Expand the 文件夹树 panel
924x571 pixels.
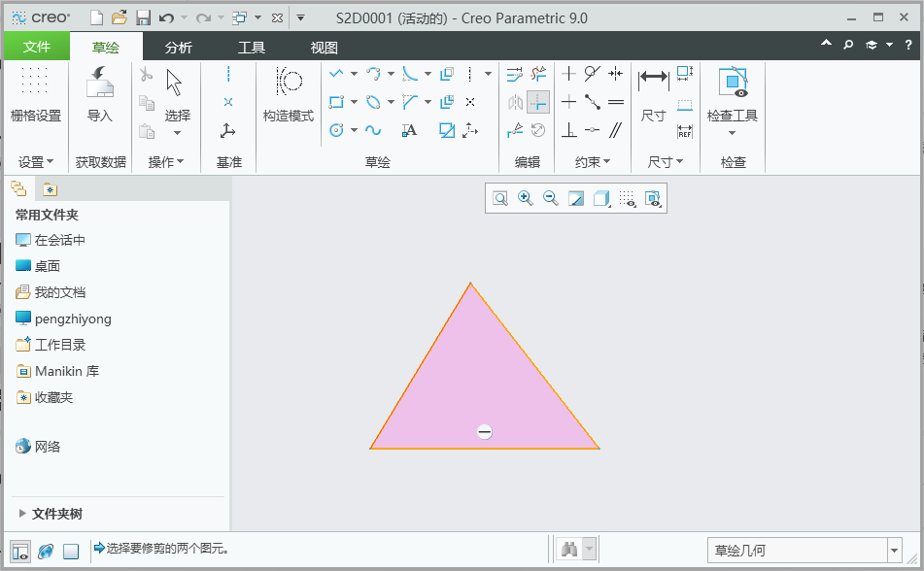pos(58,514)
